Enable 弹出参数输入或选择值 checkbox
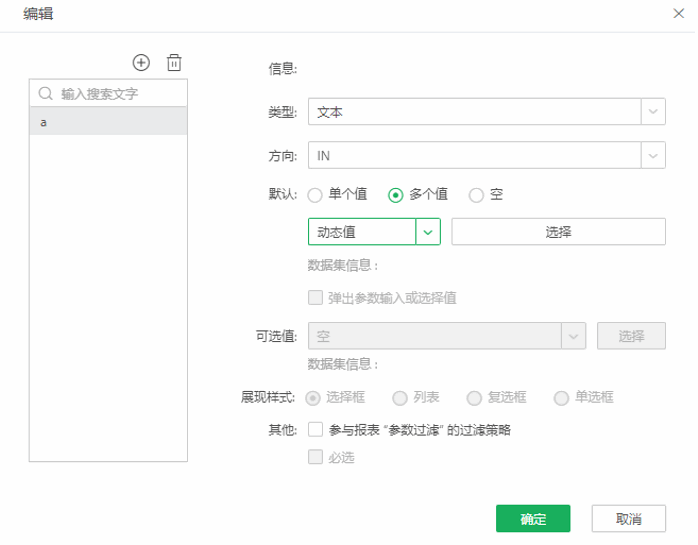Image resolution: width=698 pixels, height=545 pixels. [315, 298]
